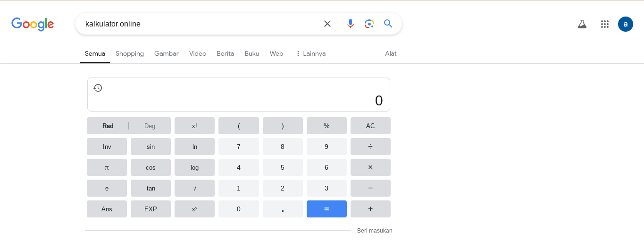Expand the Lainnya more menu
Viewport: 644px width, 251px height.
(x=310, y=54)
